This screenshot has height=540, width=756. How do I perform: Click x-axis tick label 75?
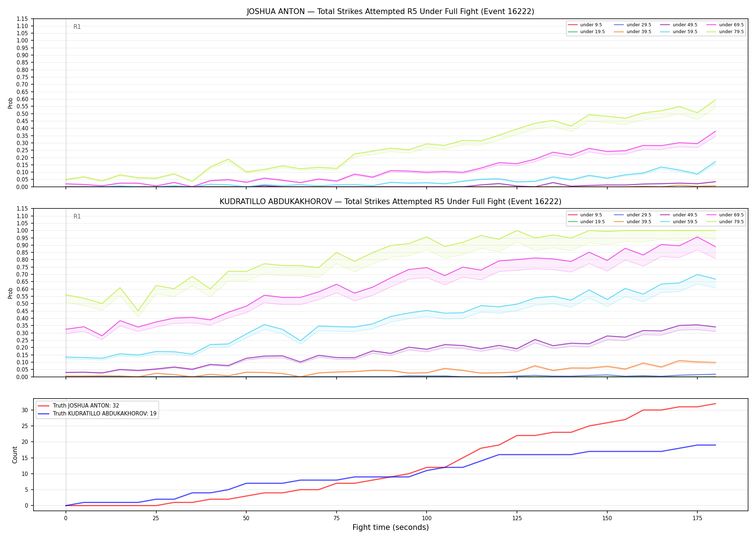pyautogui.click(x=336, y=518)
